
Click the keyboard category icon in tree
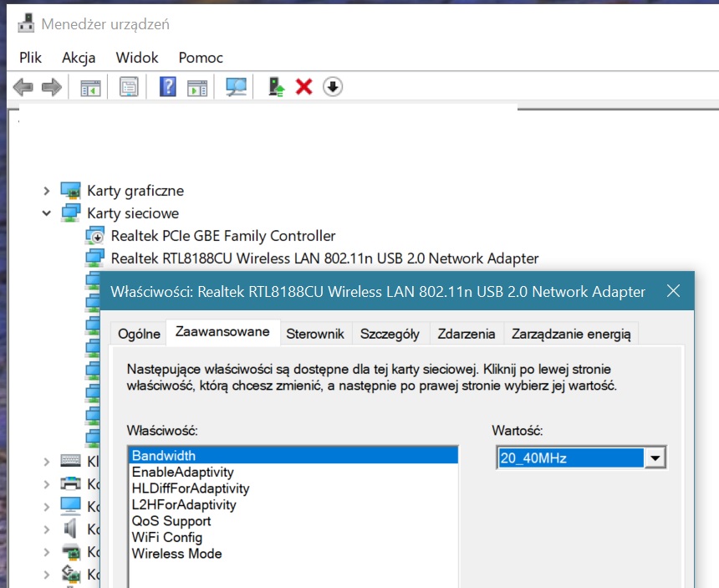pos(70,461)
